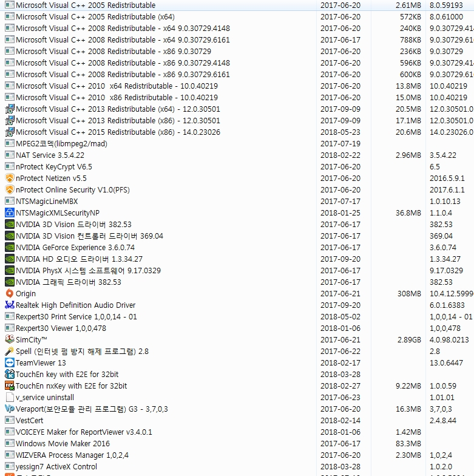Click the 2.61MB size cell

click(408, 5)
